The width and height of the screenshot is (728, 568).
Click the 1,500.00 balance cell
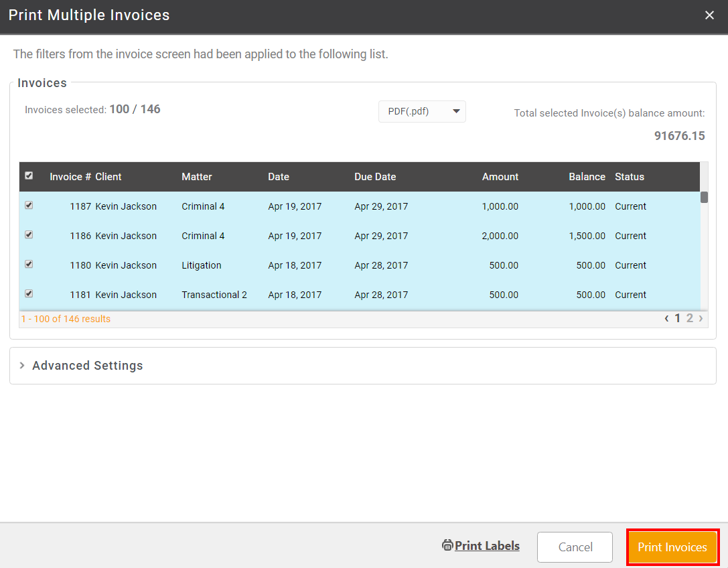pos(587,236)
